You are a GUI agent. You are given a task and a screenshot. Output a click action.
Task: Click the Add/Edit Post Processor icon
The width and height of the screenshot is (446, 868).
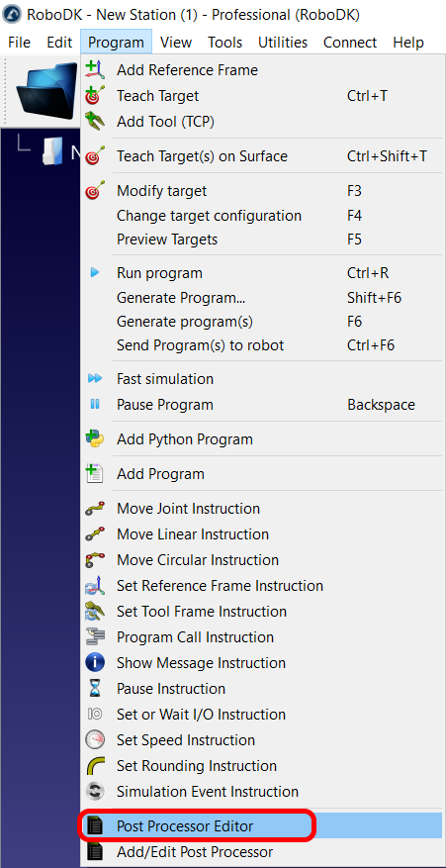coord(95,852)
